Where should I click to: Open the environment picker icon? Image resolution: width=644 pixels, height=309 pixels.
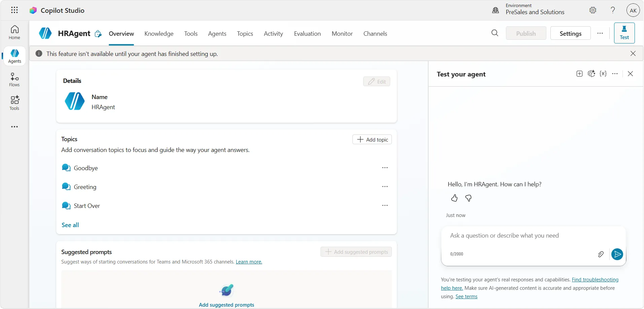[x=496, y=10]
